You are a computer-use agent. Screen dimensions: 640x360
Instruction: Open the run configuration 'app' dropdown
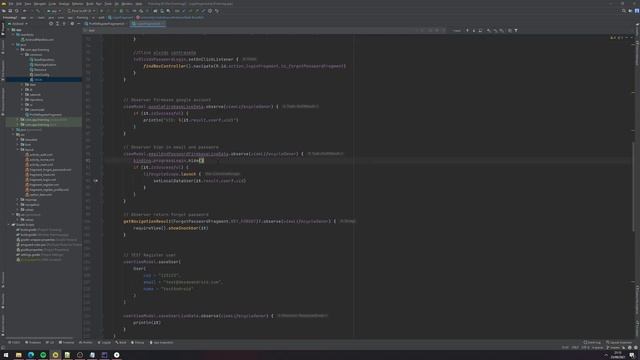[54, 11]
